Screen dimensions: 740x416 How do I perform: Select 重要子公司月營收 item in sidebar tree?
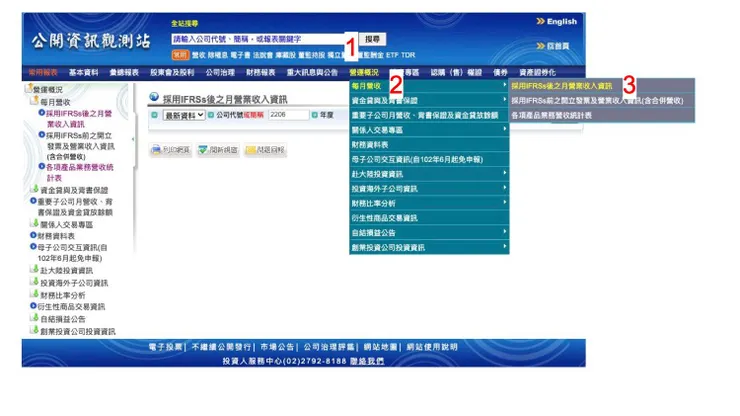coord(75,207)
